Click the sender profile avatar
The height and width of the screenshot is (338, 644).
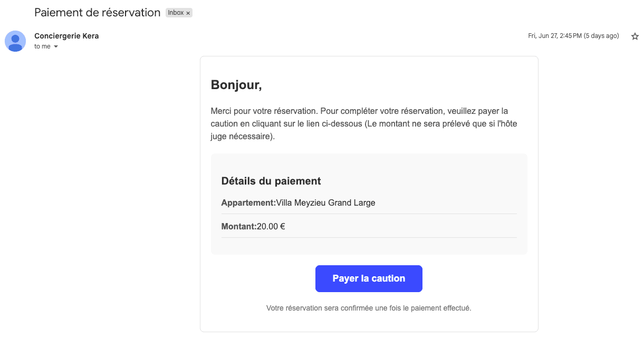[15, 41]
